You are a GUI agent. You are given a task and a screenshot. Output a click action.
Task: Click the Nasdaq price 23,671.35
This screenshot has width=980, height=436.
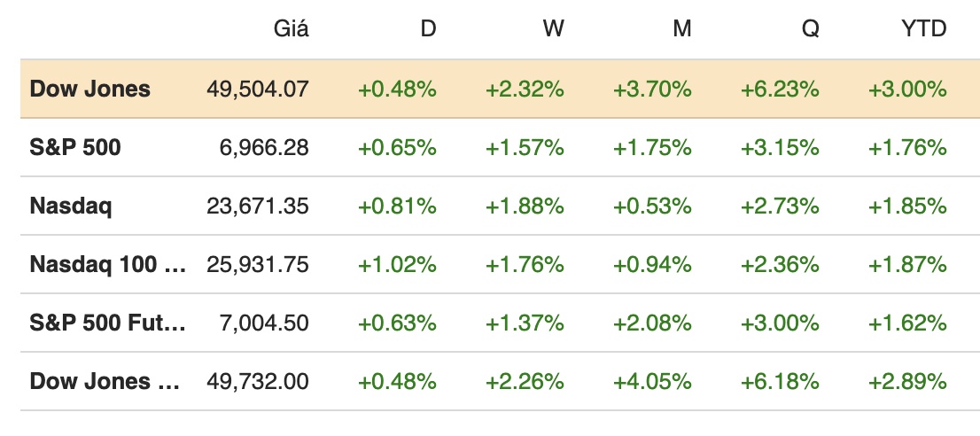(258, 206)
